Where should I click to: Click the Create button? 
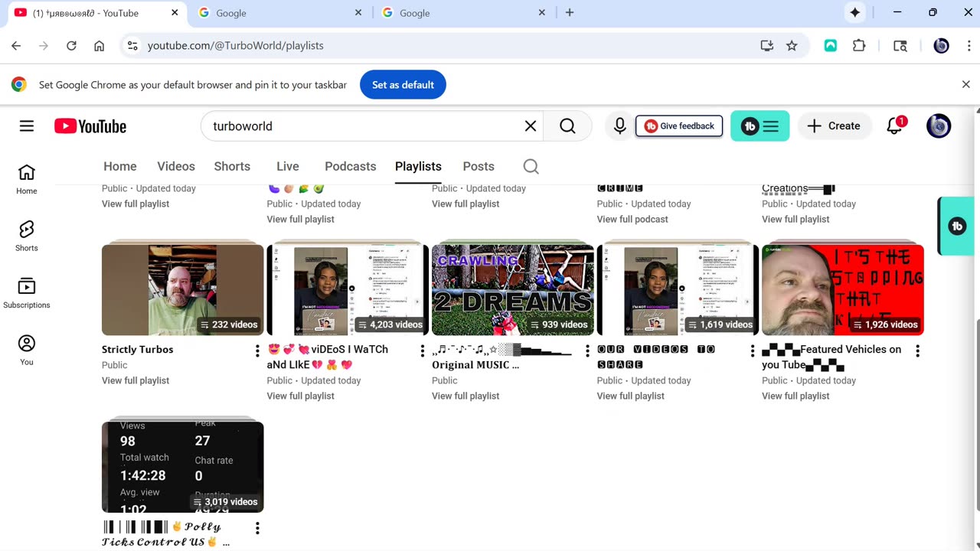[835, 126]
